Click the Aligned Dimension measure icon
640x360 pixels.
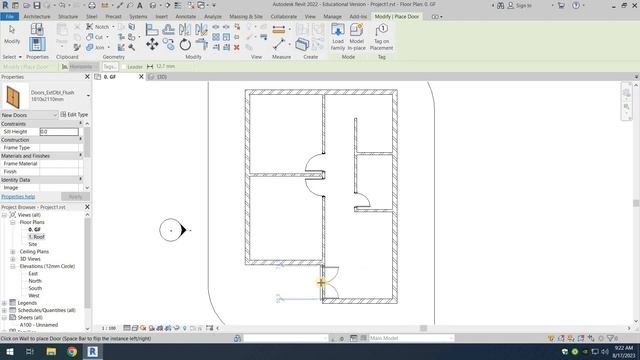(x=279, y=29)
